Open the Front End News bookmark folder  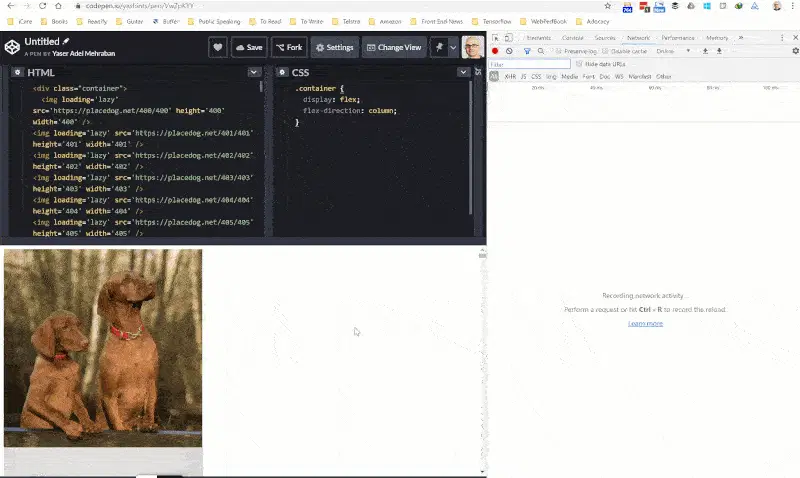click(x=437, y=21)
